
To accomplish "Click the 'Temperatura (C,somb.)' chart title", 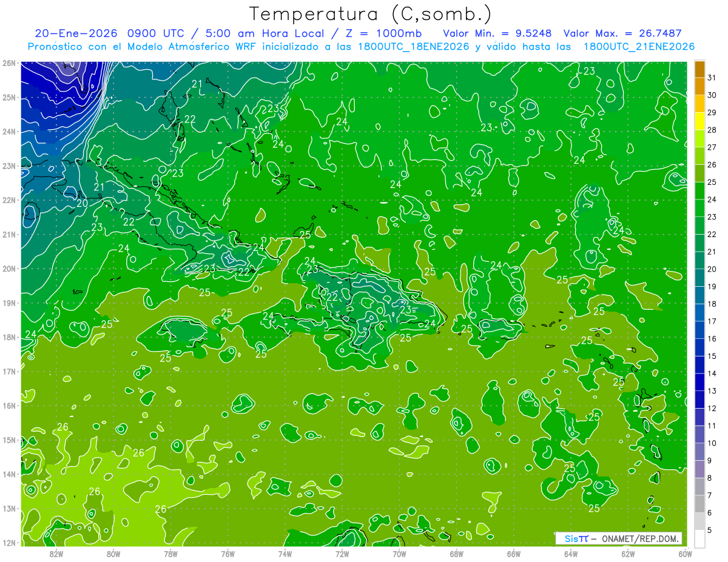I will [x=371, y=14].
